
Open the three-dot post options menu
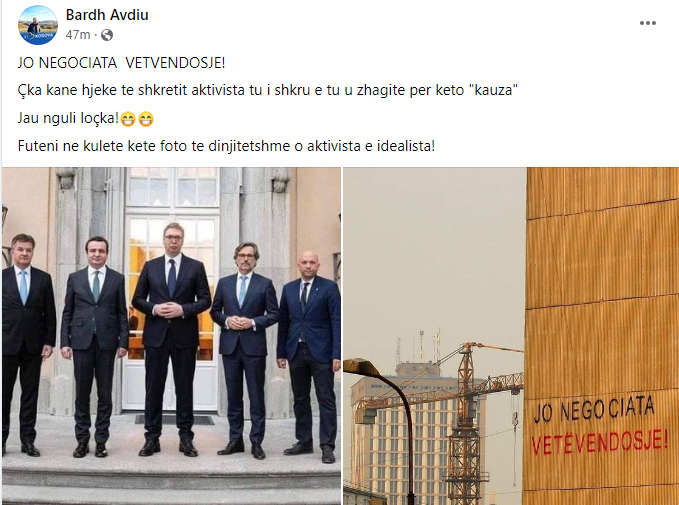click(x=648, y=23)
